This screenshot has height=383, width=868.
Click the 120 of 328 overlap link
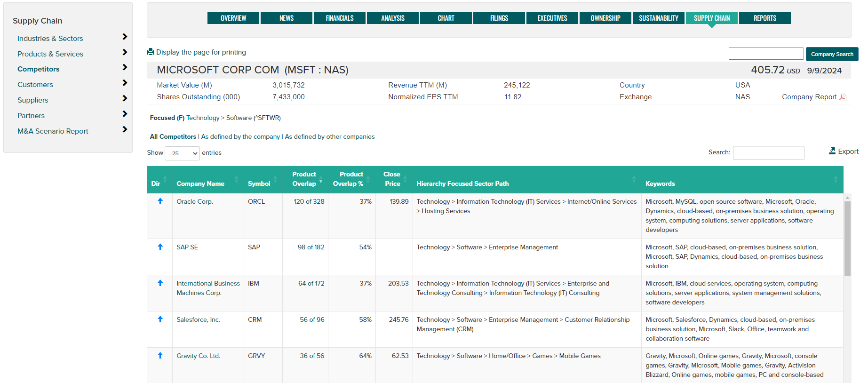coord(309,201)
